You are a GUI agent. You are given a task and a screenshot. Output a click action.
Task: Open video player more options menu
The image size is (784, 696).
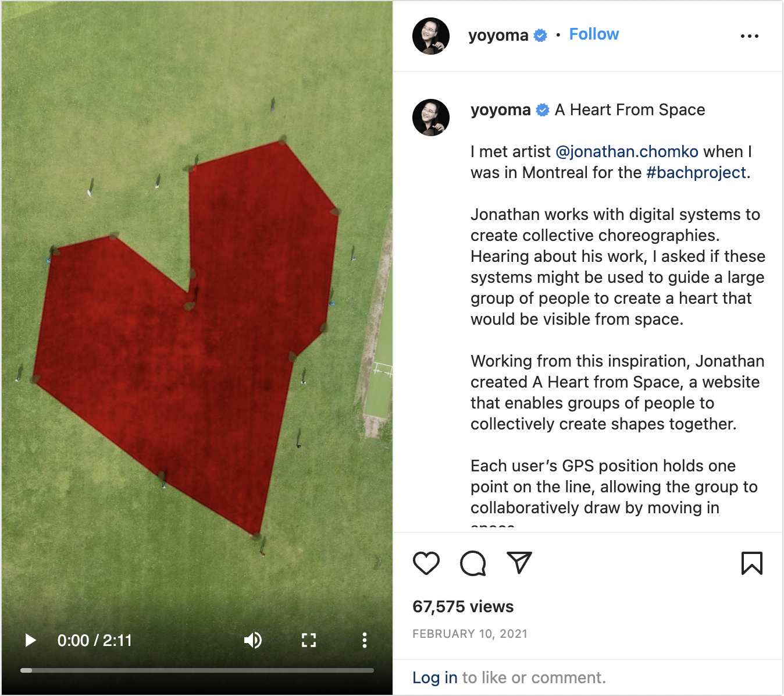[x=365, y=641]
